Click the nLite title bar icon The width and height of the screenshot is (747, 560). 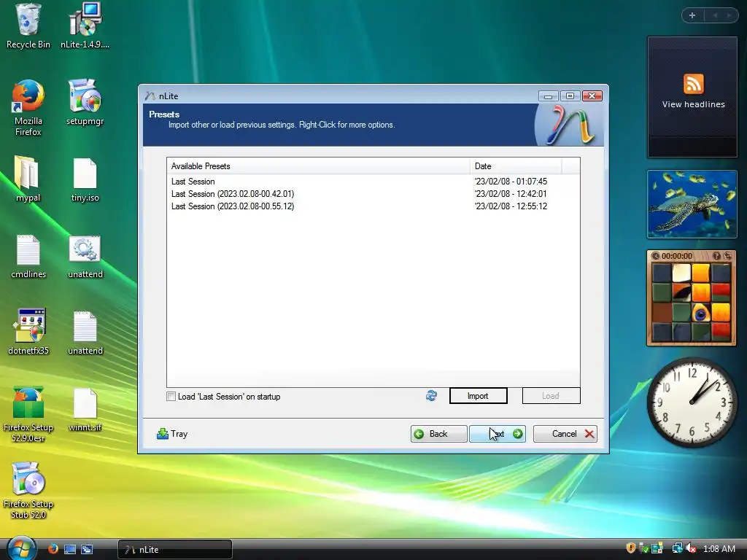coord(150,96)
